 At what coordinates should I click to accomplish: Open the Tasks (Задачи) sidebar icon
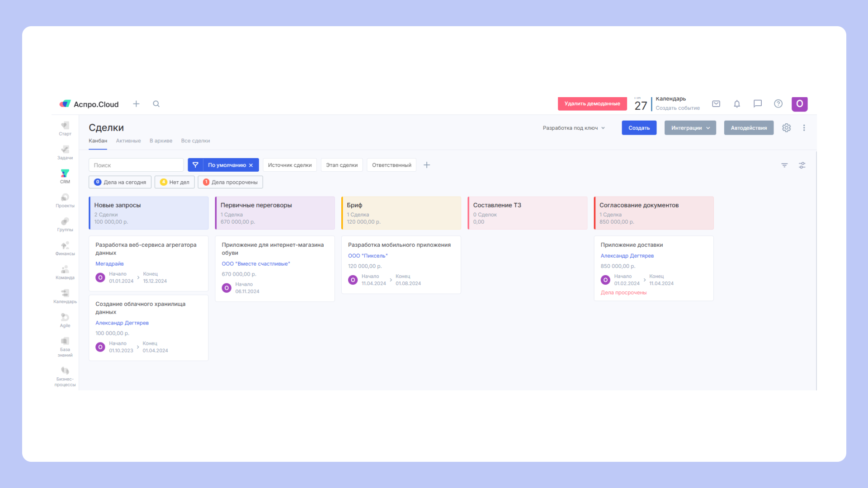tap(65, 152)
